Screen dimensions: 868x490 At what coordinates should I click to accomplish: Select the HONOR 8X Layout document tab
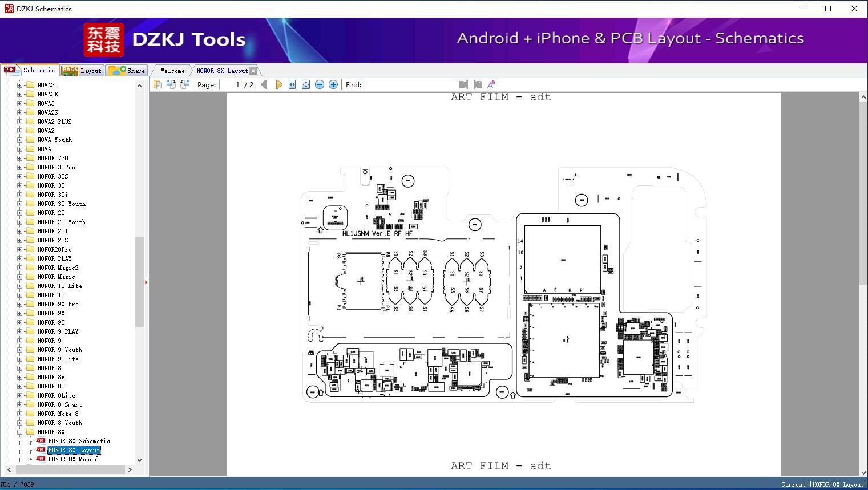(x=222, y=71)
